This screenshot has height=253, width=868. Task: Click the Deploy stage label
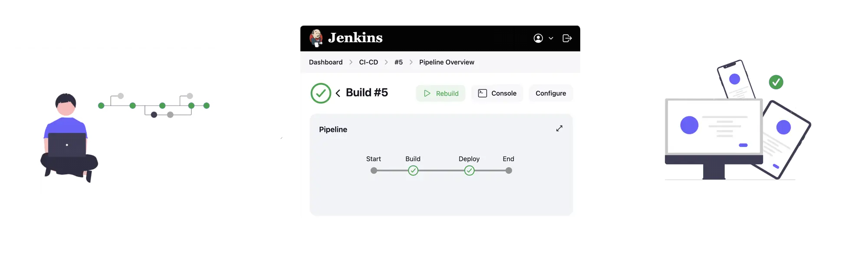pos(469,159)
